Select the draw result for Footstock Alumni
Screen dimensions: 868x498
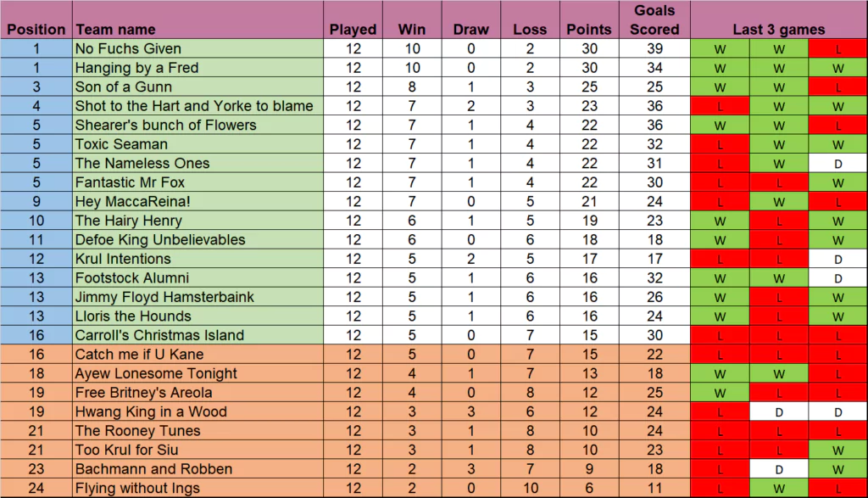click(837, 277)
